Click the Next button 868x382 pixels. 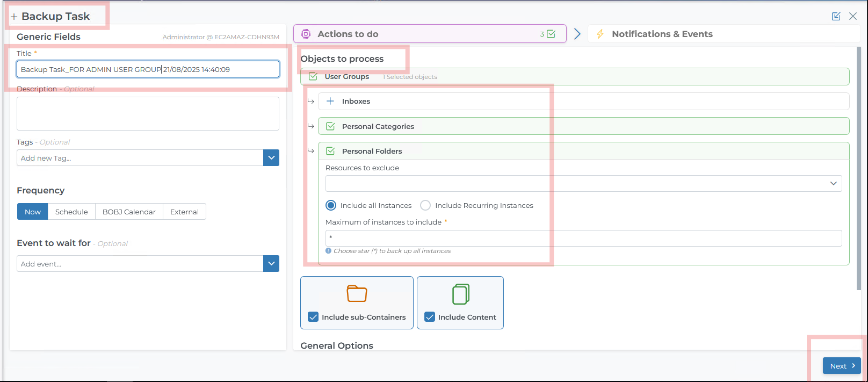842,366
